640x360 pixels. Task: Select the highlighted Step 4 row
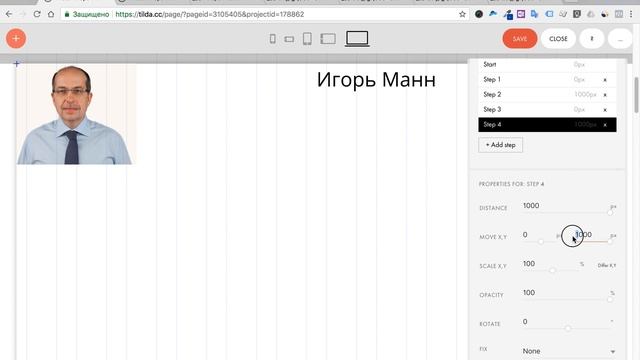tap(547, 124)
